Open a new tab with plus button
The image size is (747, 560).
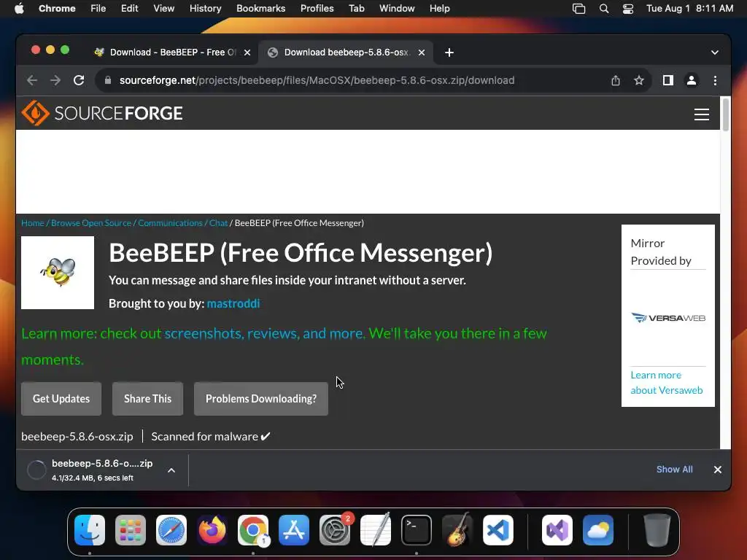[449, 52]
